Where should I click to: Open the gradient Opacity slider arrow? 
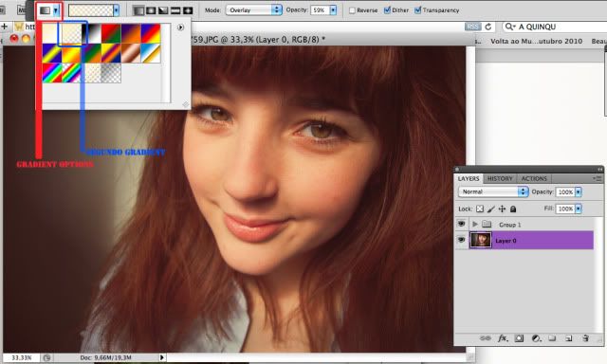click(x=333, y=10)
